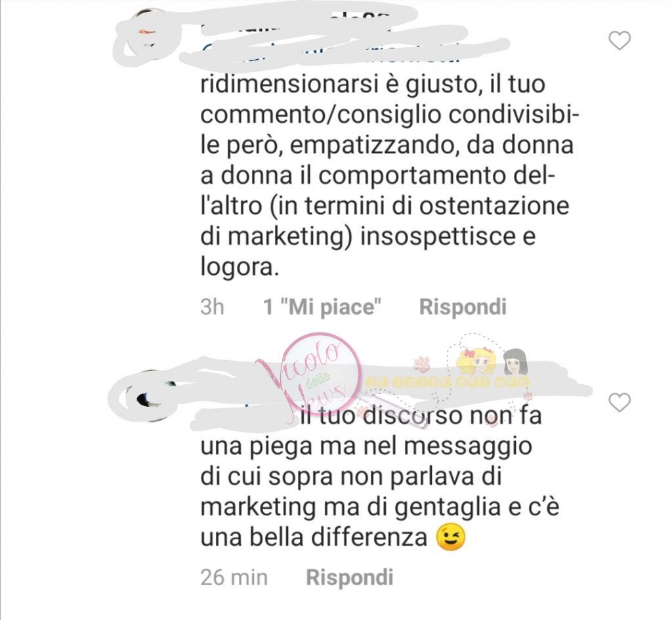The width and height of the screenshot is (672, 620).
Task: Click Rispondi under the 26 min comment
Action: click(350, 577)
